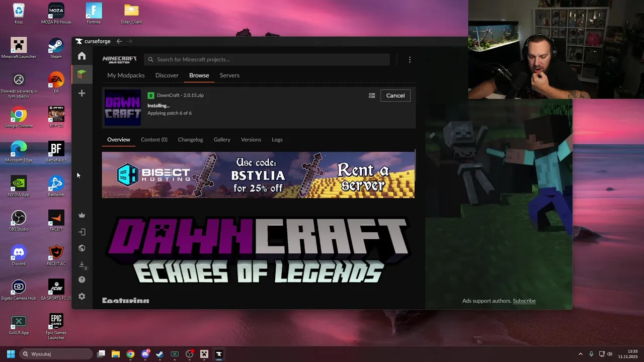Open the downloads icon in CurseForge sidebar
This screenshot has width=644, height=362.
82,264
